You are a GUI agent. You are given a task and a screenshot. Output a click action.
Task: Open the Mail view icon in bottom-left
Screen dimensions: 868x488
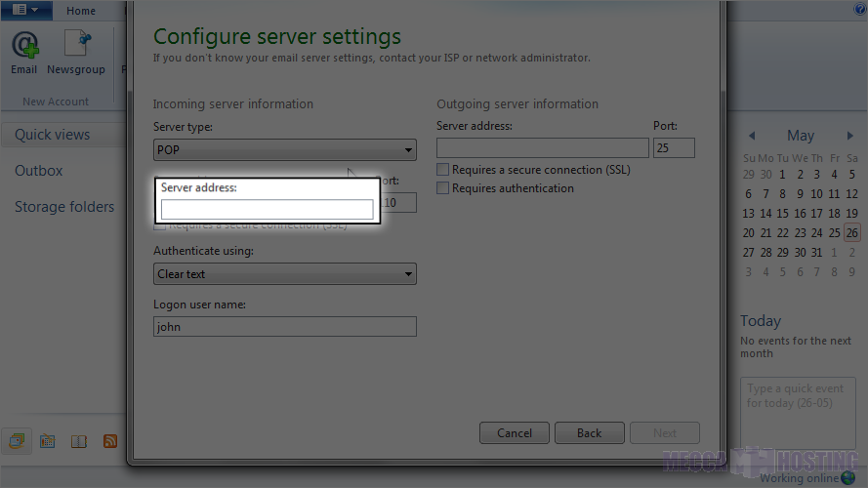(17, 441)
